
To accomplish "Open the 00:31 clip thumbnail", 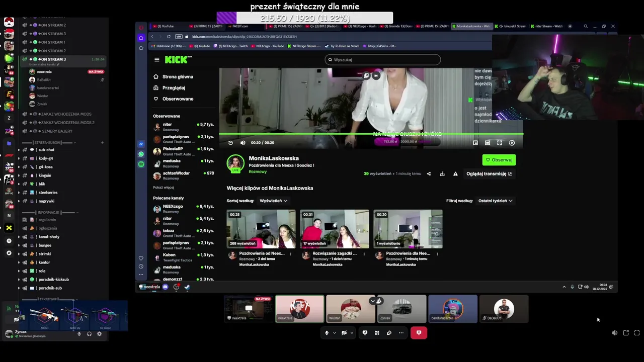I will (x=335, y=229).
